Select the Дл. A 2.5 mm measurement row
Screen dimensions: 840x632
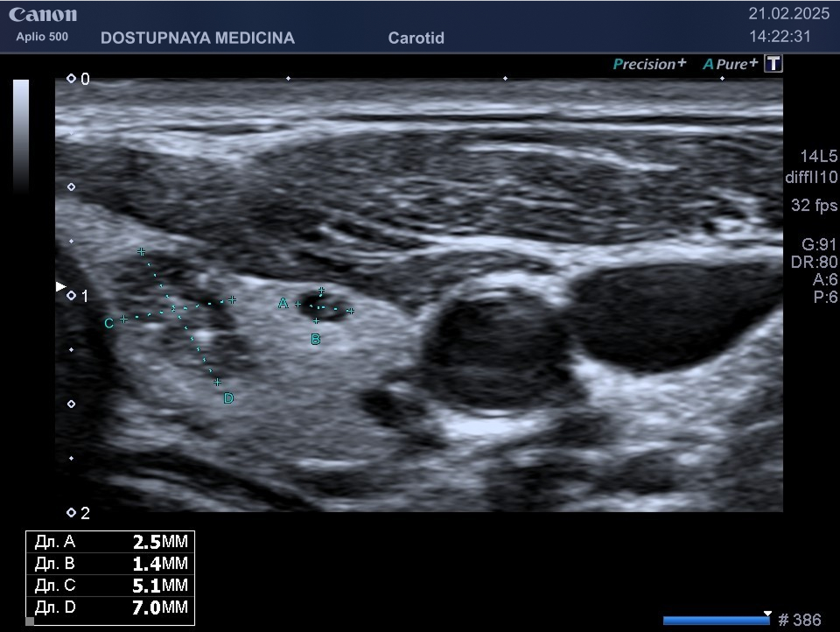point(110,542)
